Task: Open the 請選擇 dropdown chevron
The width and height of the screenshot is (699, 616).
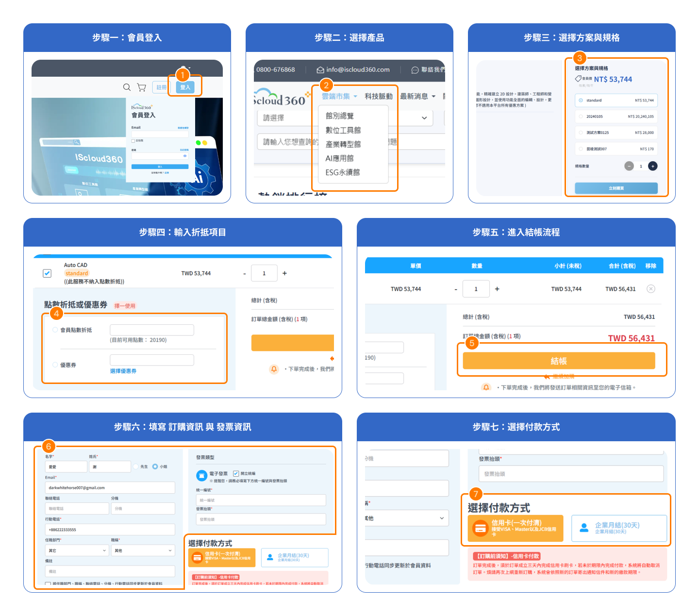Action: 424,118
